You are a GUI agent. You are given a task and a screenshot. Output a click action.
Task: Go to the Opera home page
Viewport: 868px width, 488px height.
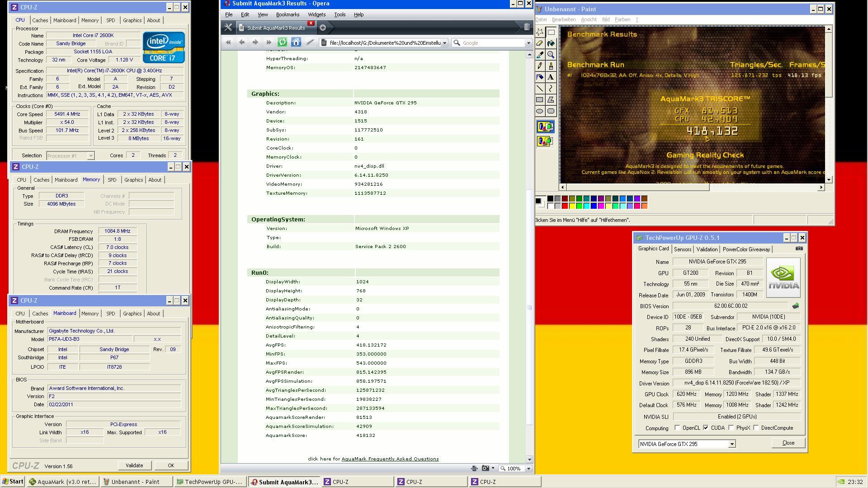tap(296, 42)
